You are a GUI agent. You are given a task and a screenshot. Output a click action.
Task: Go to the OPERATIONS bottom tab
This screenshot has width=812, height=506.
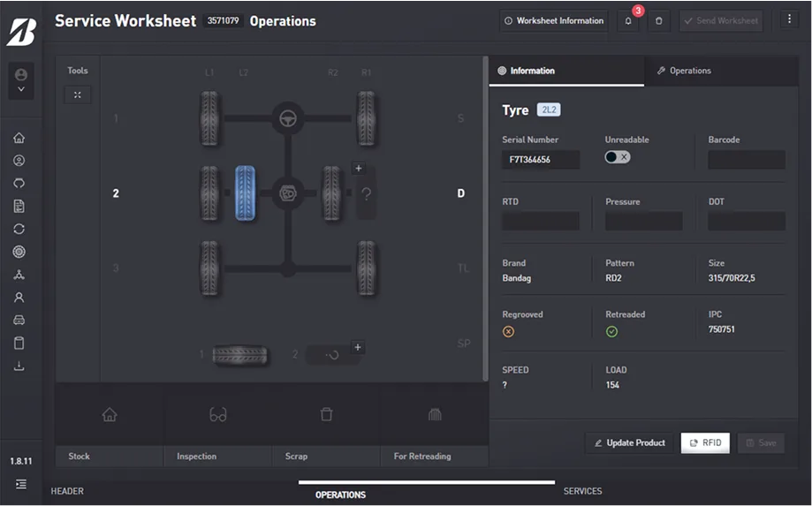coord(341,495)
